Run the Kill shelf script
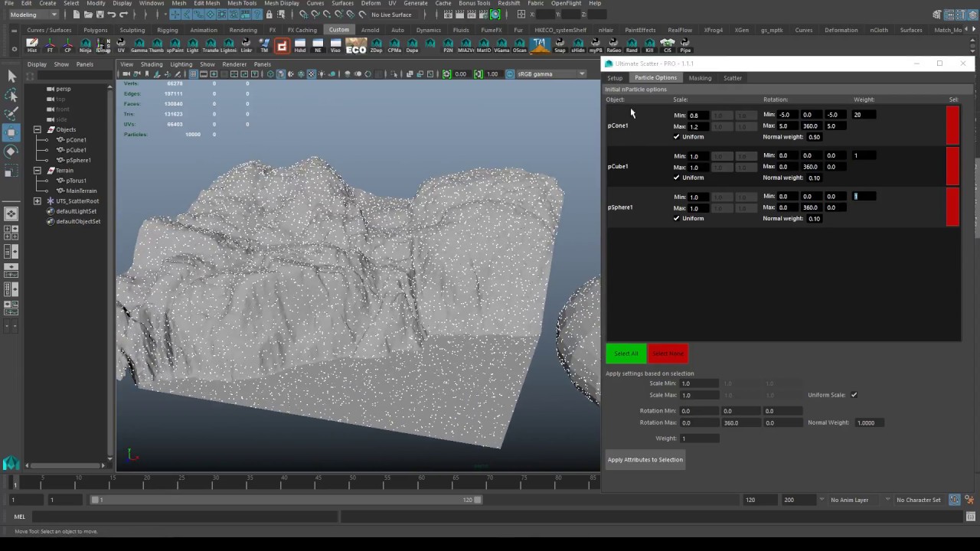Viewport: 980px width, 551px height. 649,46
